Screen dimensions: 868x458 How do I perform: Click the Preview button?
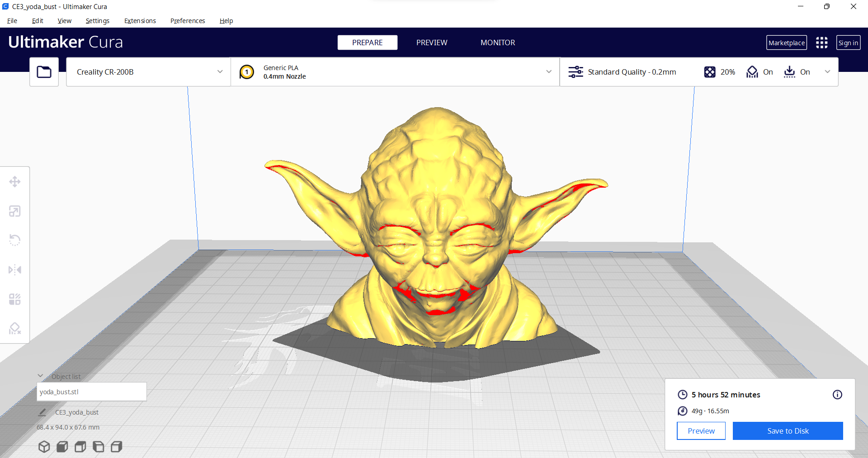tap(701, 431)
